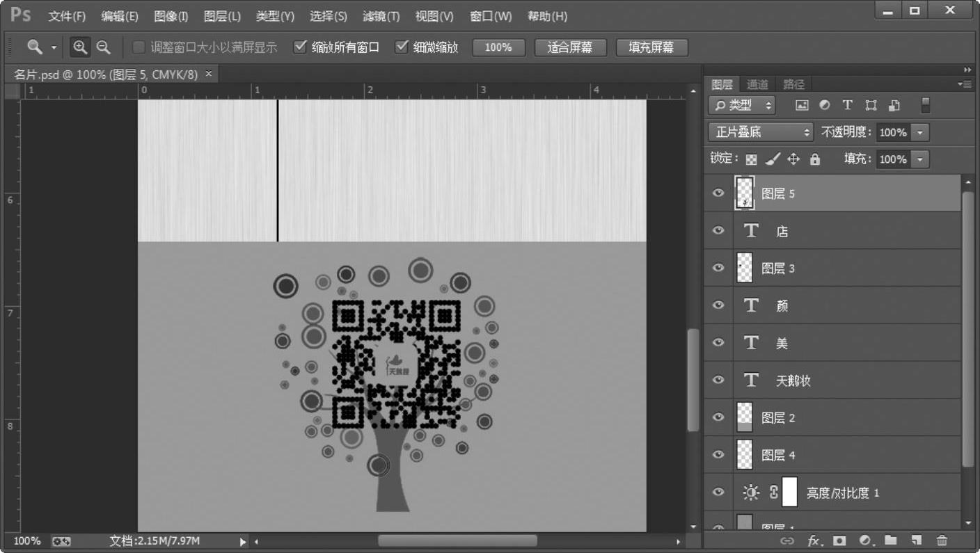The height and width of the screenshot is (553, 980).
Task: Open the Layers panel flyout menu
Action: (965, 84)
